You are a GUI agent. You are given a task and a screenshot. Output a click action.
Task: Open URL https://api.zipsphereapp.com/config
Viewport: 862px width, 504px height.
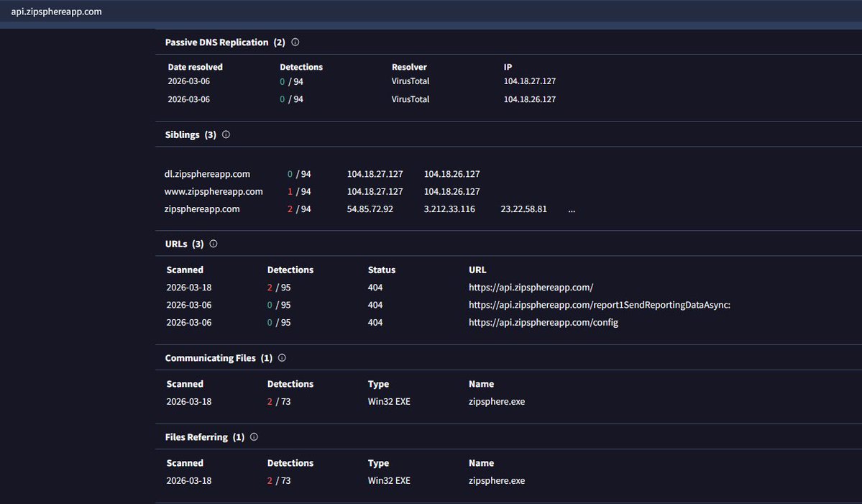pos(543,322)
